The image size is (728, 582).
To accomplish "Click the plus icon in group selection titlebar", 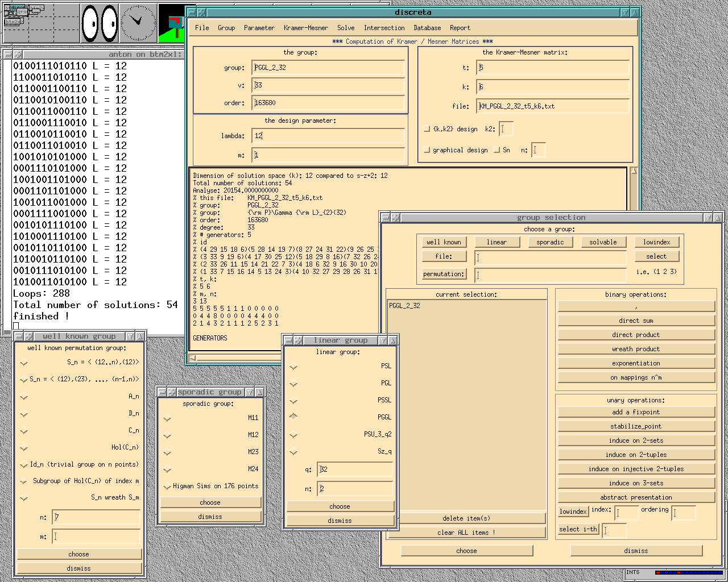I will (395, 218).
